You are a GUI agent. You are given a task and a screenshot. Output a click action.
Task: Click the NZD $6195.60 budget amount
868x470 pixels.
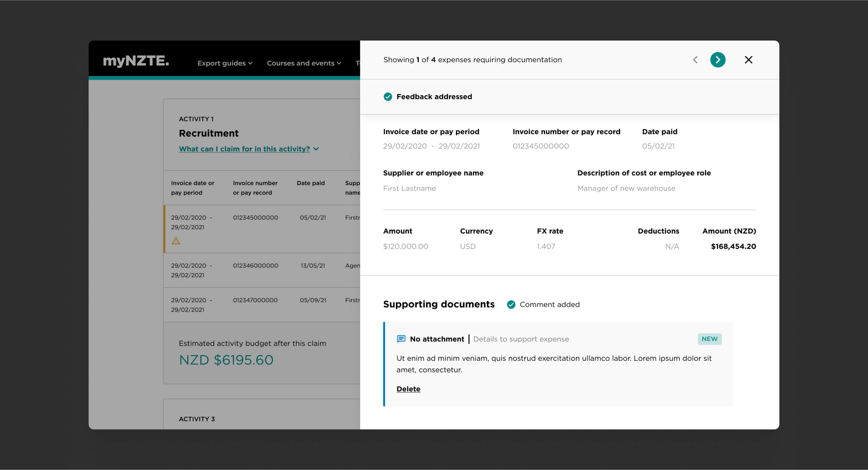tap(226, 360)
